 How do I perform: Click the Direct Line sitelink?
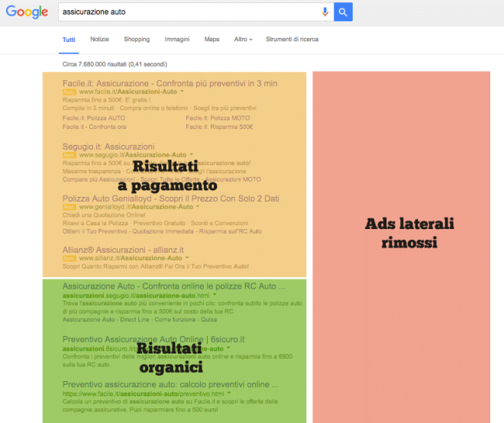tap(134, 319)
